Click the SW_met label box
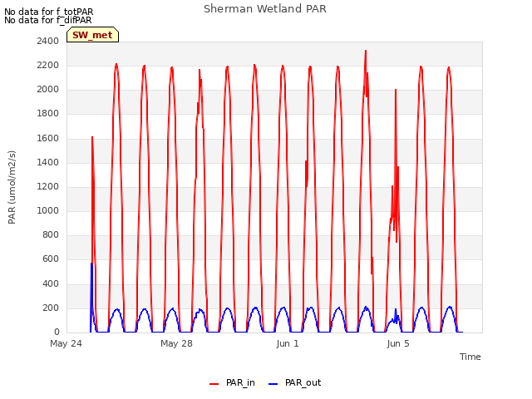Viewport: 532px width, 399px height. [x=92, y=35]
